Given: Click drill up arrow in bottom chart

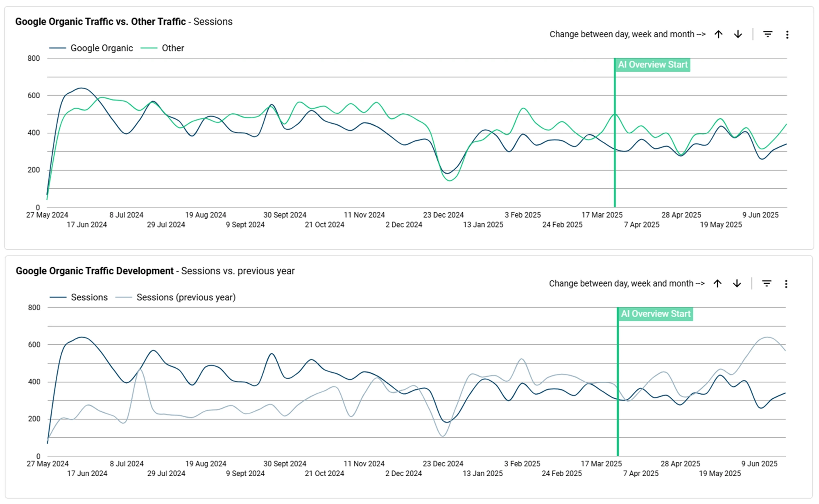Looking at the screenshot, I should click(x=717, y=283).
